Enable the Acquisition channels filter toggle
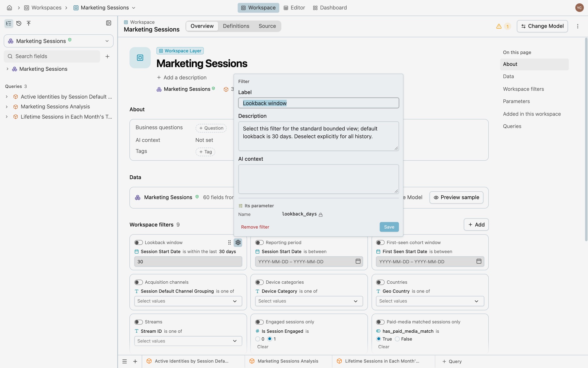 point(139,282)
